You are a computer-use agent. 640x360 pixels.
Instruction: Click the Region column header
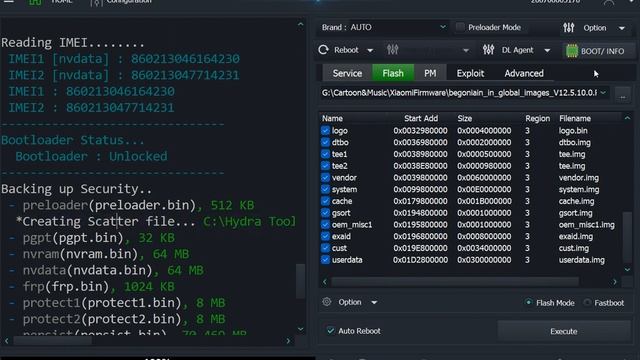[537, 118]
